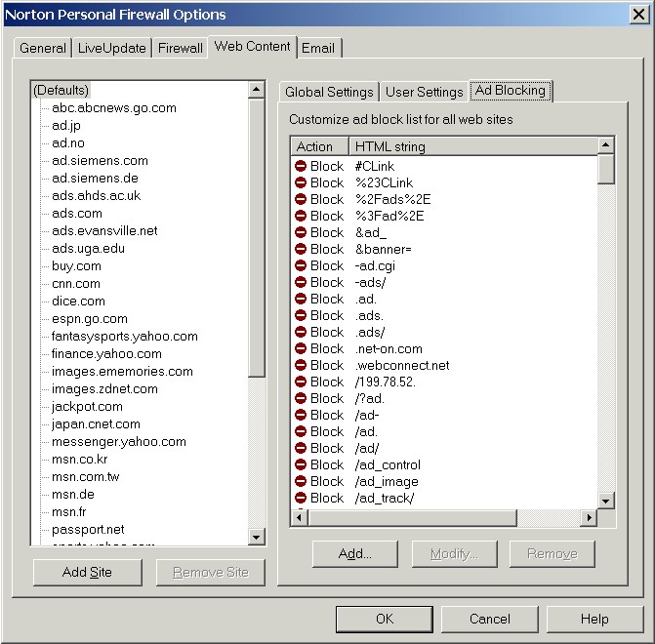This screenshot has width=655, height=644.
Task: Click the block icon beside /ad/
Action: 301,448
